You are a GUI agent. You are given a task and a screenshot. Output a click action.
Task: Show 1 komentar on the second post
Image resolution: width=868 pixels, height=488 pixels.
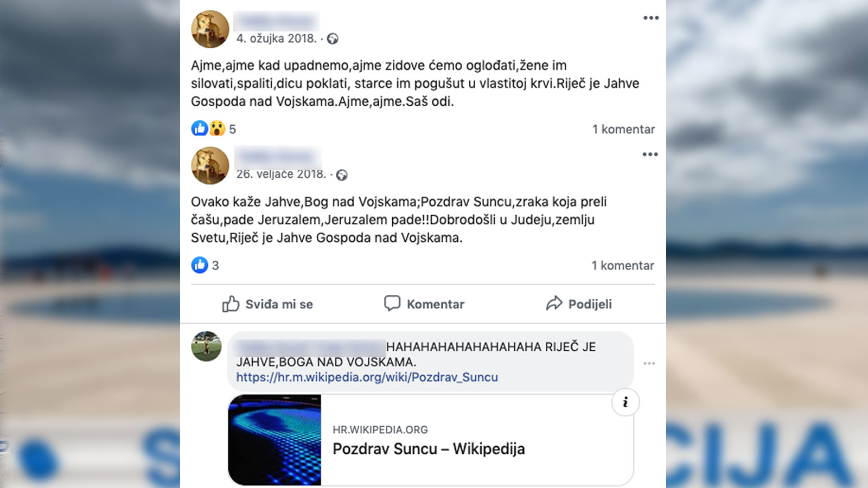pos(623,265)
